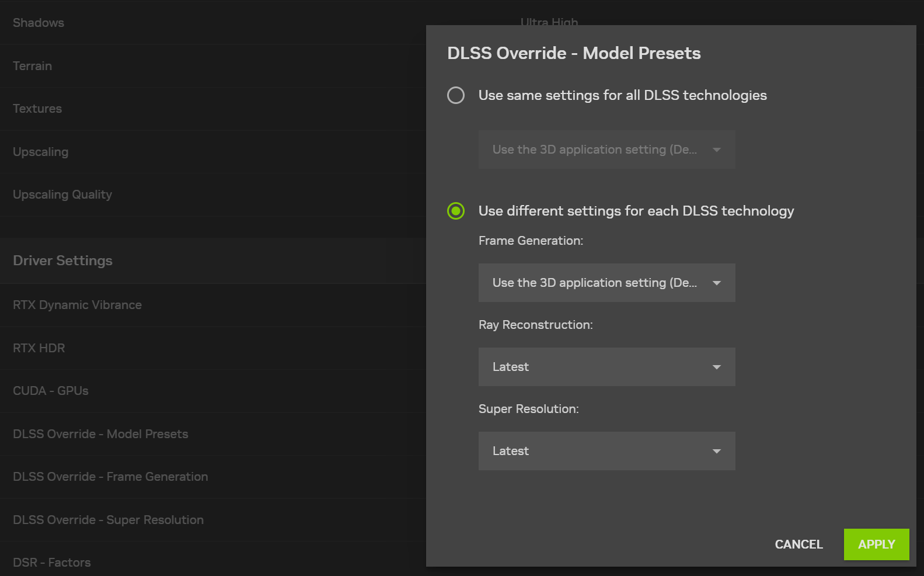Select the RTX Dynamic Vibrance setting
The image size is (924, 576).
pos(77,305)
